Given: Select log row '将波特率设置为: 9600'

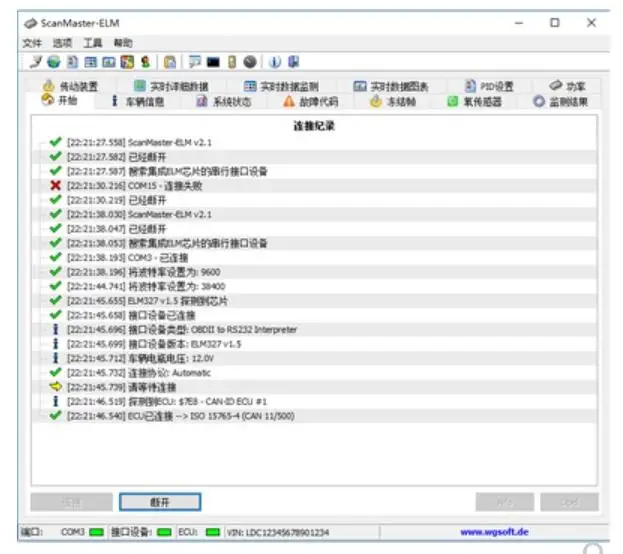Looking at the screenshot, I should tap(314, 272).
